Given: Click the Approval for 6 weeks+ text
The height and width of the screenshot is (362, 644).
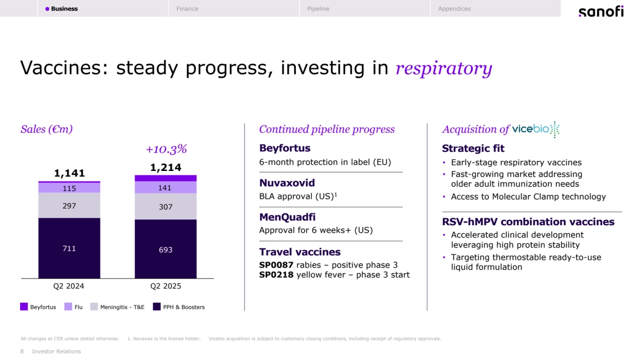Looking at the screenshot, I should pyautogui.click(x=316, y=231).
